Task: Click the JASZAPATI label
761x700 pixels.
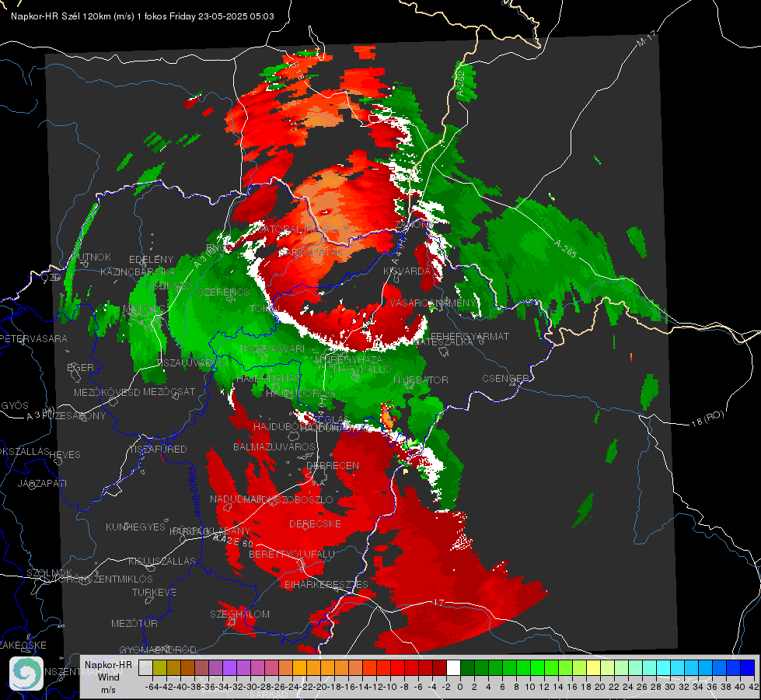Action: tap(42, 483)
